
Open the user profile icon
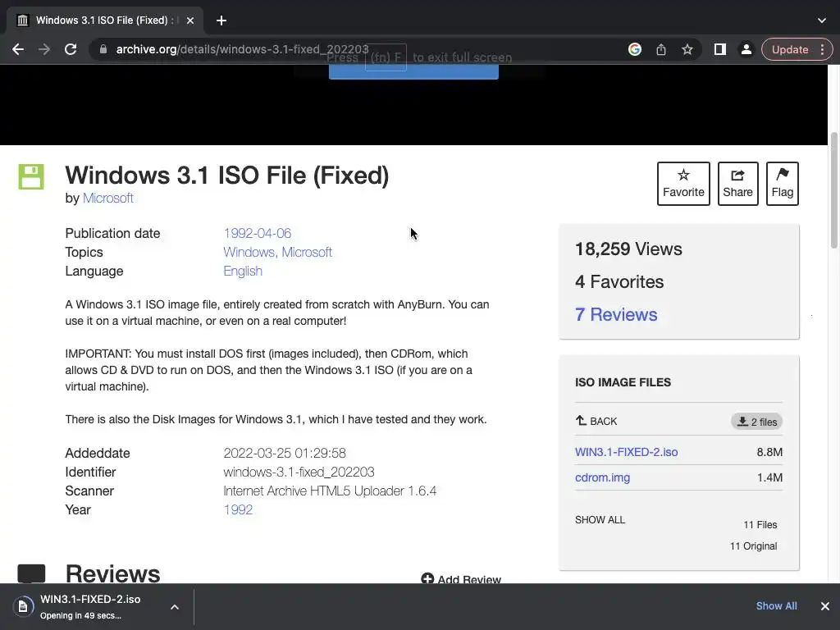[746, 49]
